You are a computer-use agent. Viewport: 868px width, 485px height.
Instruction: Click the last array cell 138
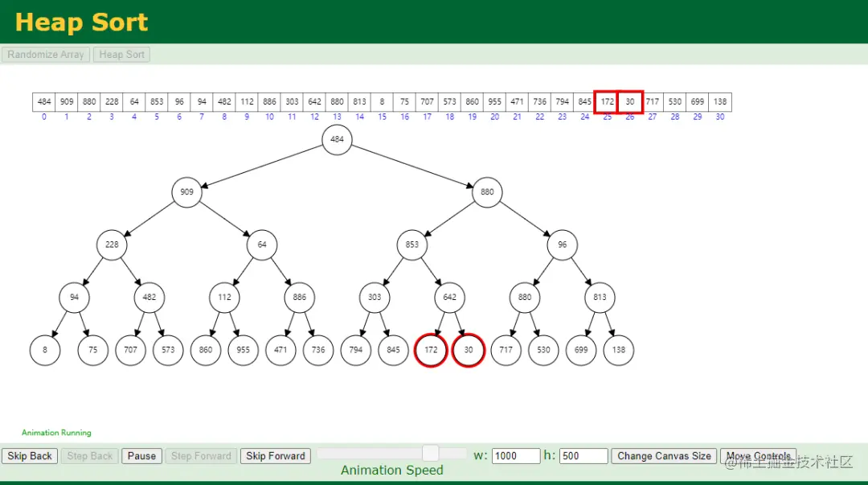click(x=720, y=102)
